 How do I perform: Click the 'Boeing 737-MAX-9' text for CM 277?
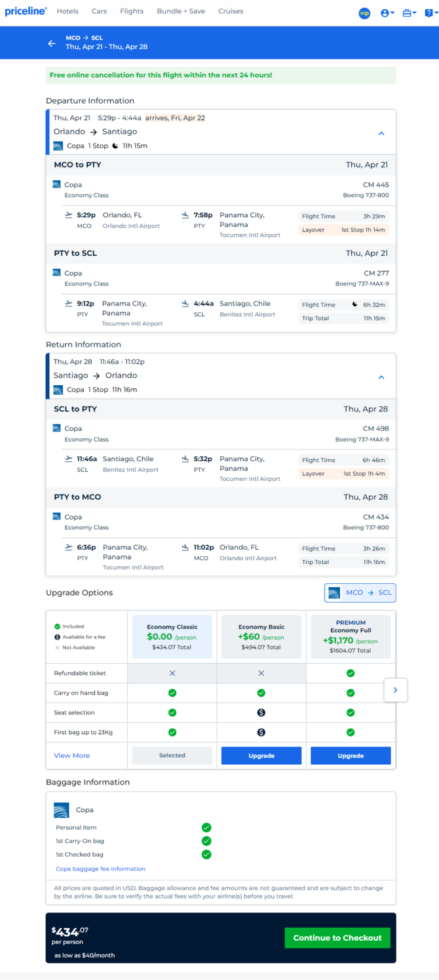click(x=362, y=284)
